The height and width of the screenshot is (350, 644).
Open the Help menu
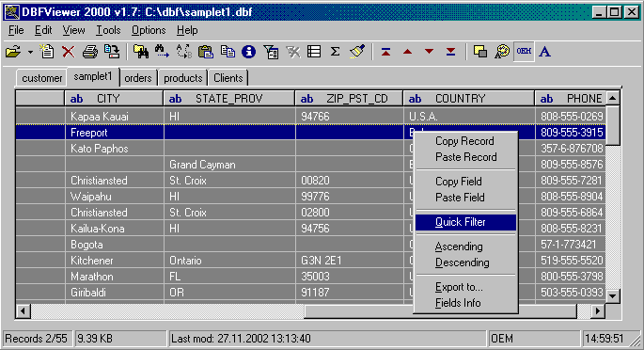187,30
